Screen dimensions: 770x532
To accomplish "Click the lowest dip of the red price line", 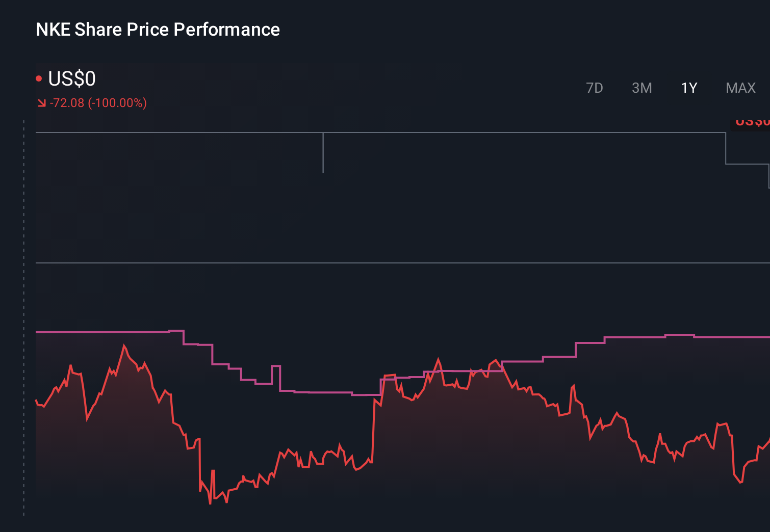I will point(211,503).
